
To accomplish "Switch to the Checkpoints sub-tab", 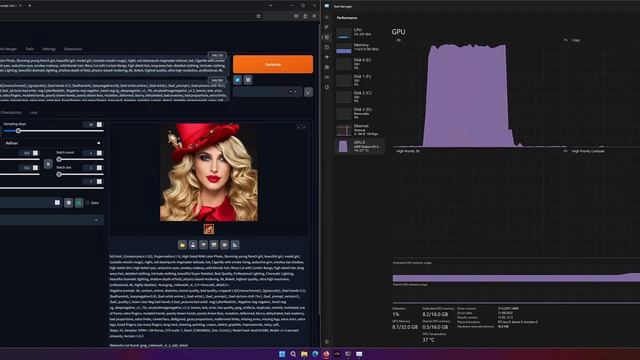I will [x=11, y=113].
